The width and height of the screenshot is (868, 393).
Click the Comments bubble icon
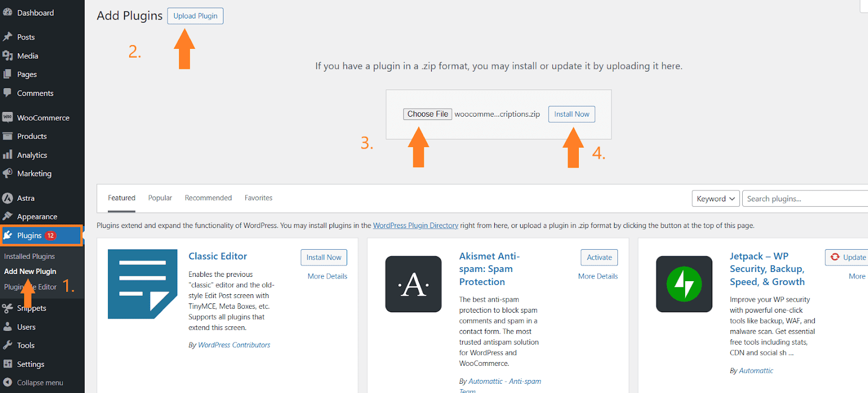(x=8, y=93)
